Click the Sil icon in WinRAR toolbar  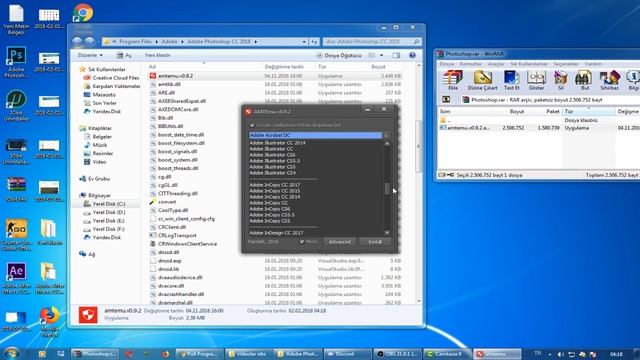[560, 80]
